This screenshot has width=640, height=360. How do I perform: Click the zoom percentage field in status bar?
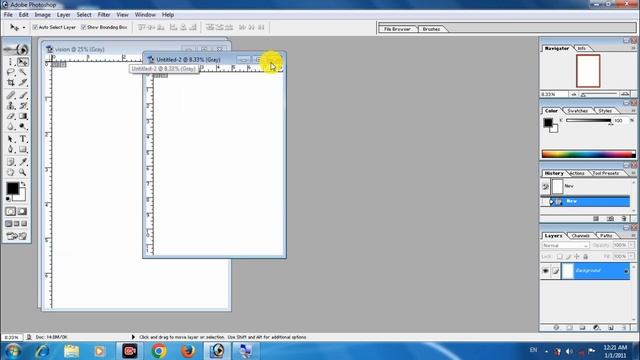[x=11, y=337]
